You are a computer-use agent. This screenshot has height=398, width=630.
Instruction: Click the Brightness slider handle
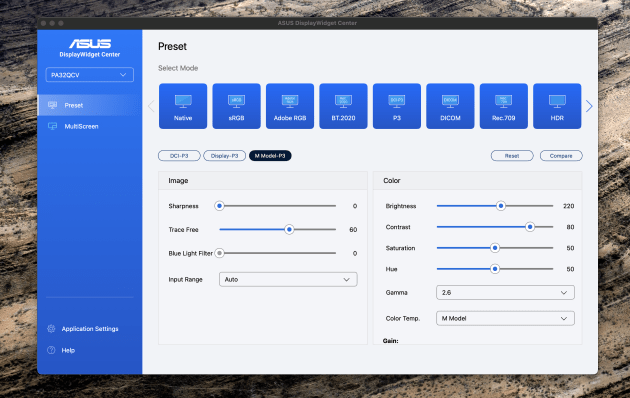click(501, 206)
